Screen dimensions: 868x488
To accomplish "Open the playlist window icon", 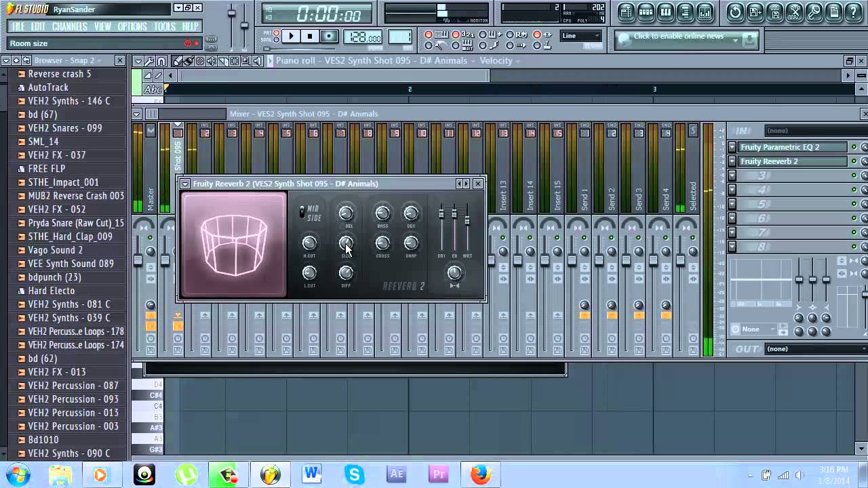I will pos(626,12).
